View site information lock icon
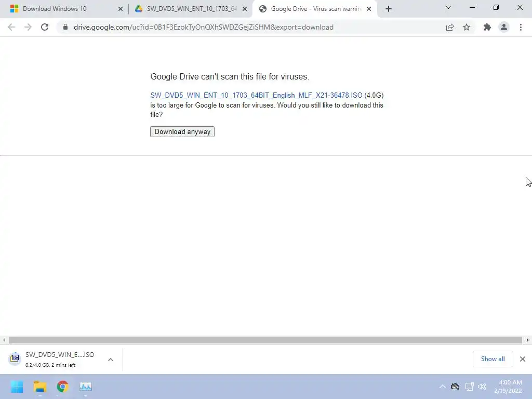The height and width of the screenshot is (399, 532). point(65,27)
